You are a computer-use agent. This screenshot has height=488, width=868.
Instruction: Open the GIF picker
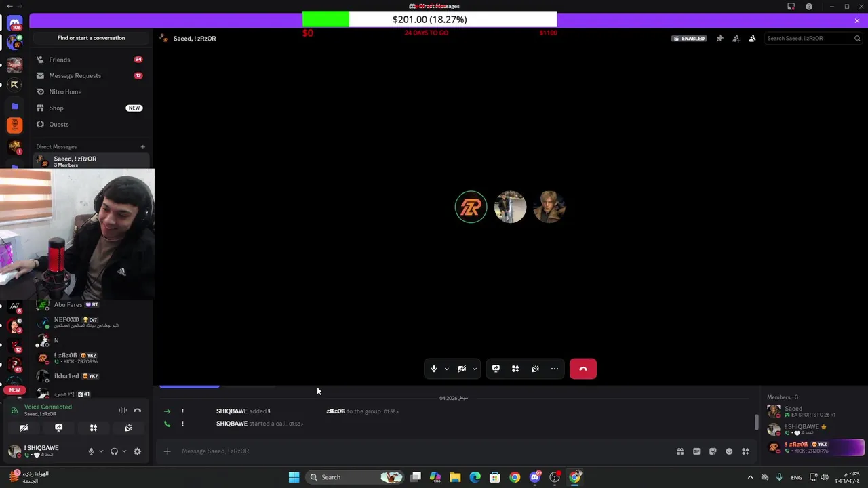coord(696,451)
